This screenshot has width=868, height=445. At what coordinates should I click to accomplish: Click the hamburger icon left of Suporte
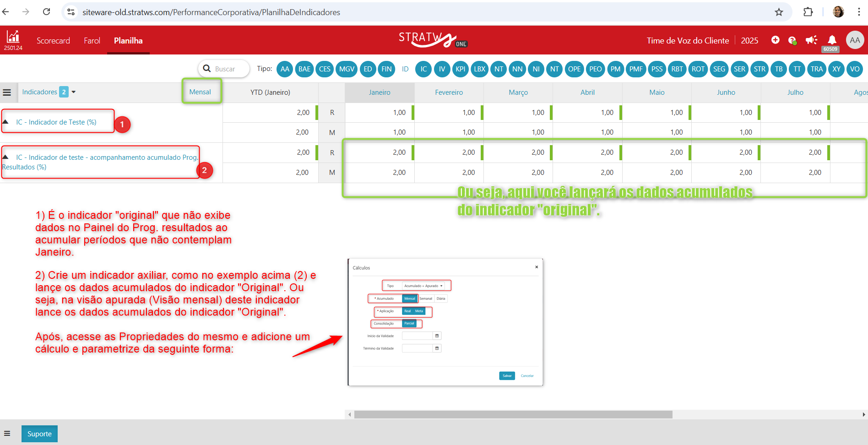(x=7, y=434)
